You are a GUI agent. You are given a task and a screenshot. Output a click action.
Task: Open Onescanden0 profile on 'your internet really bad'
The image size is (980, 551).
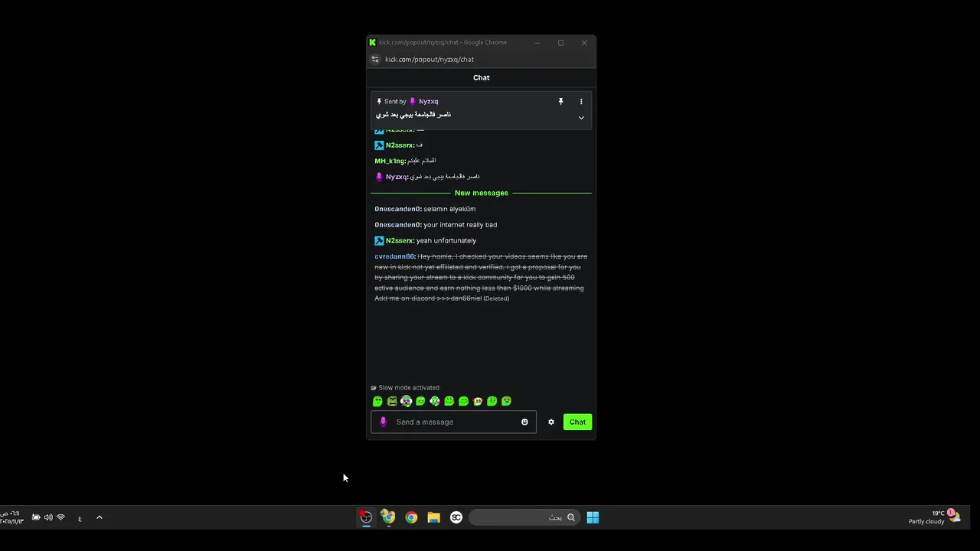point(398,225)
